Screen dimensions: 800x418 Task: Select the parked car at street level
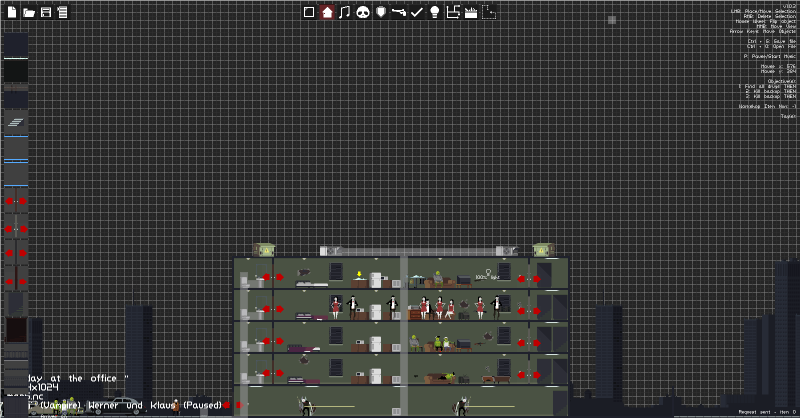tap(115, 406)
